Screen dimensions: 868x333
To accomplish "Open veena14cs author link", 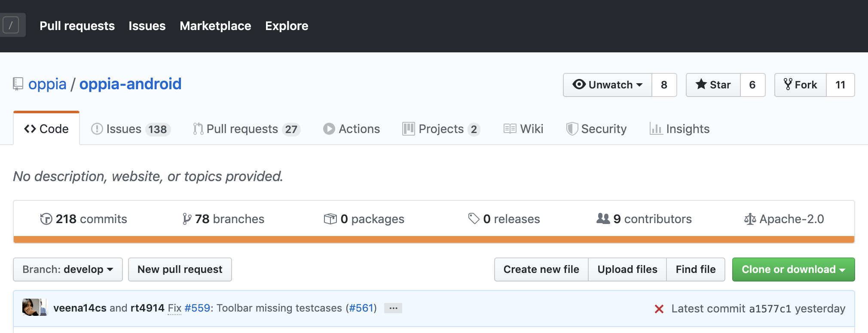I will point(80,308).
